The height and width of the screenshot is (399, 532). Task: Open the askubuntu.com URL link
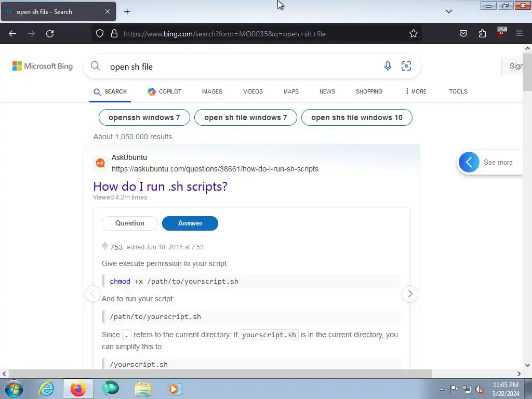[215, 169]
